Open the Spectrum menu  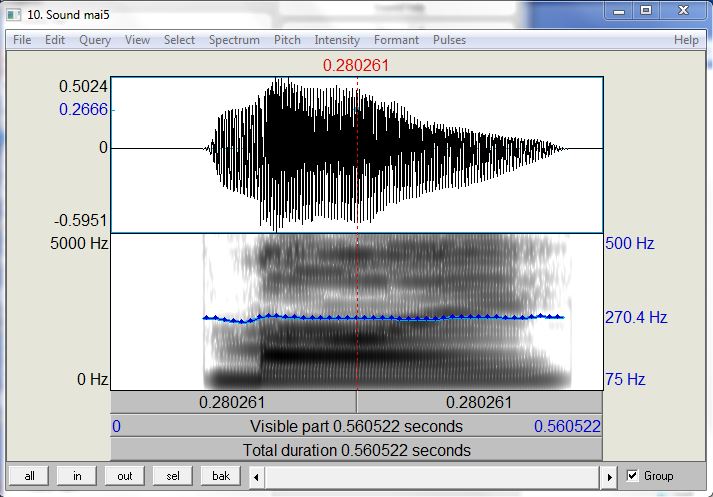click(234, 40)
